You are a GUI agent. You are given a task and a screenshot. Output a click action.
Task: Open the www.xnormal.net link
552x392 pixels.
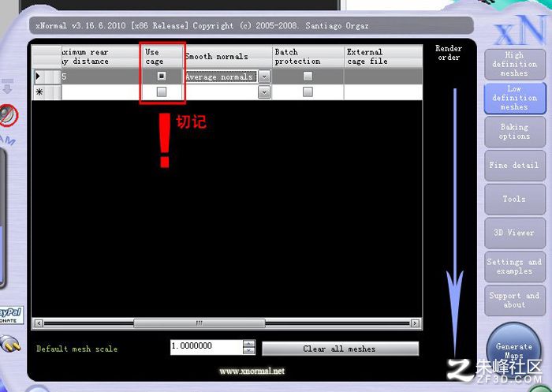[x=252, y=371]
